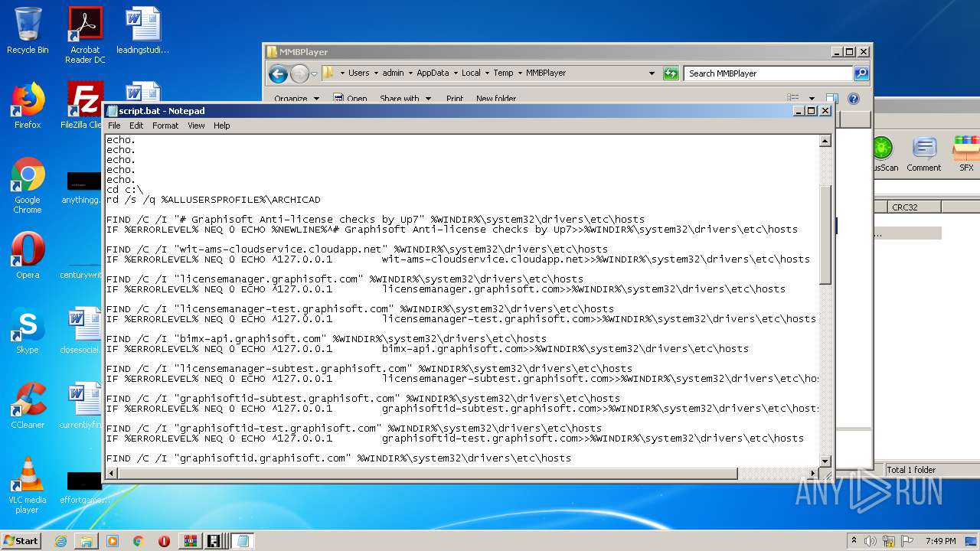The height and width of the screenshot is (551, 980).
Task: Click the Search MMBPlayer input field
Action: (x=768, y=73)
